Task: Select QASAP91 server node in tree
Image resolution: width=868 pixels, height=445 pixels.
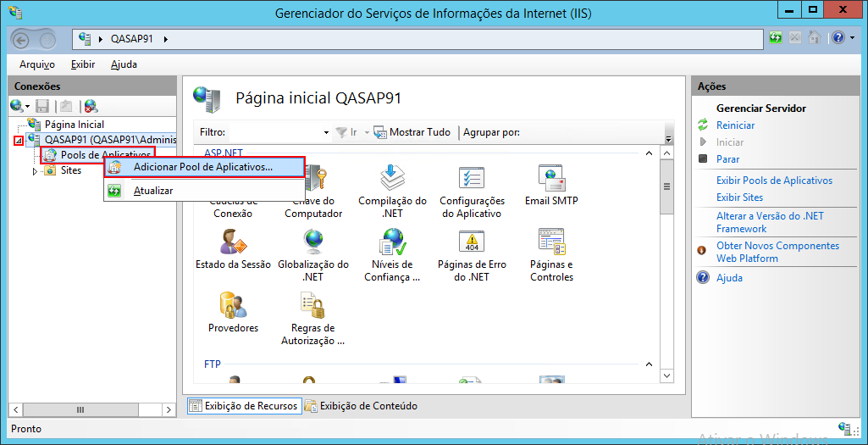Action: [110, 138]
